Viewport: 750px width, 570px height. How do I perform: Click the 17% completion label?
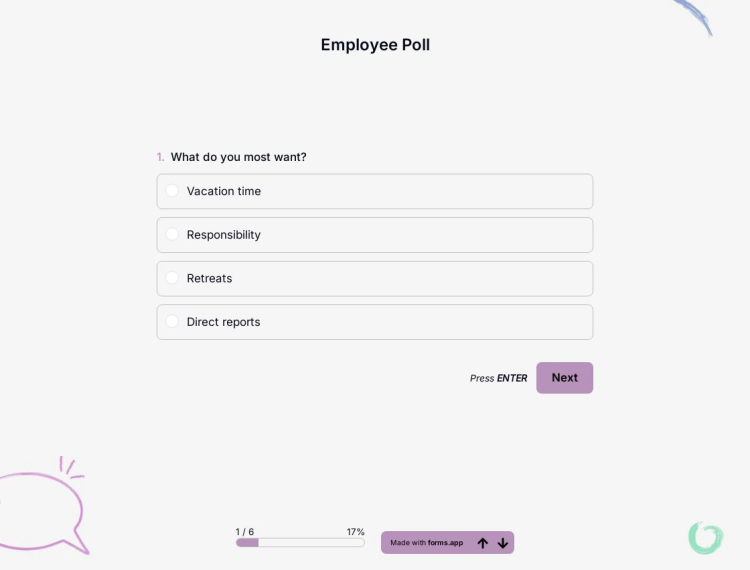[x=355, y=532]
